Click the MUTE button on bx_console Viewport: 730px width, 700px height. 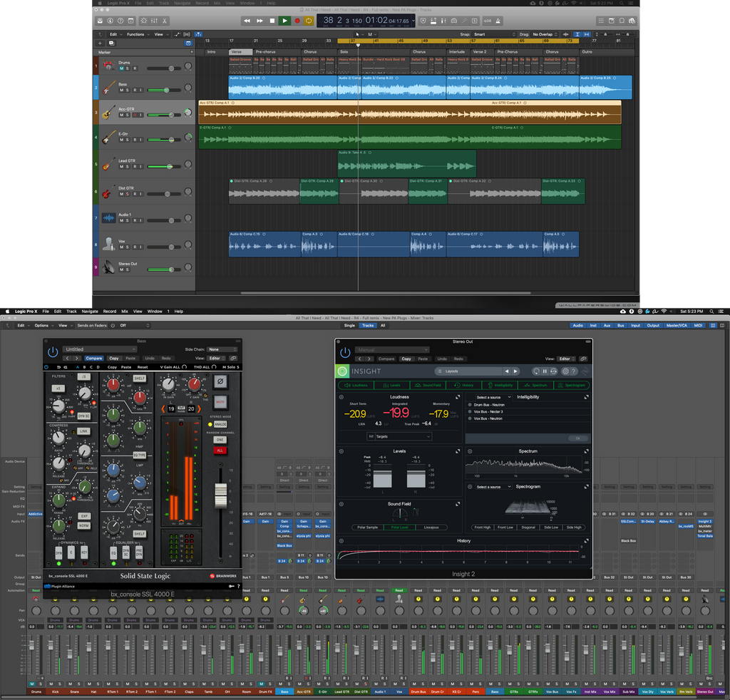coord(220,401)
